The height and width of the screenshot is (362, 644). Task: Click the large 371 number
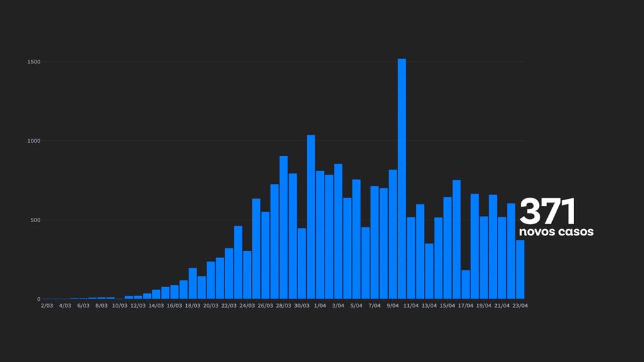[x=548, y=212]
